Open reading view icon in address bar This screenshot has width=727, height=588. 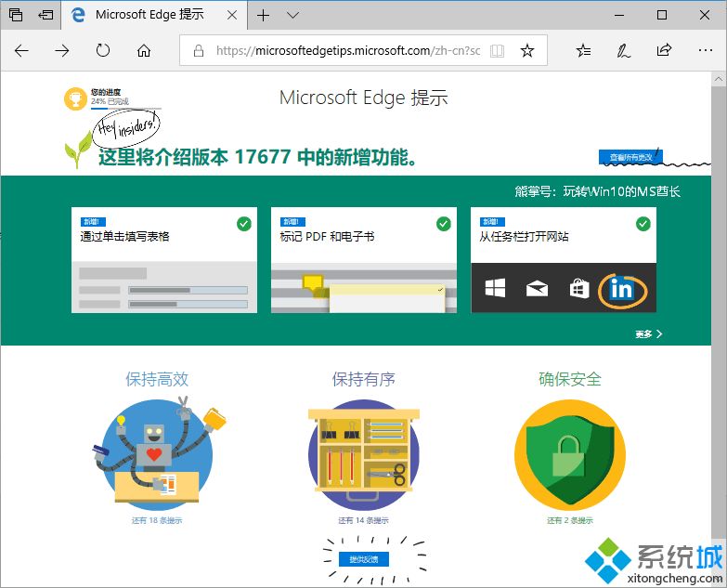point(497,50)
